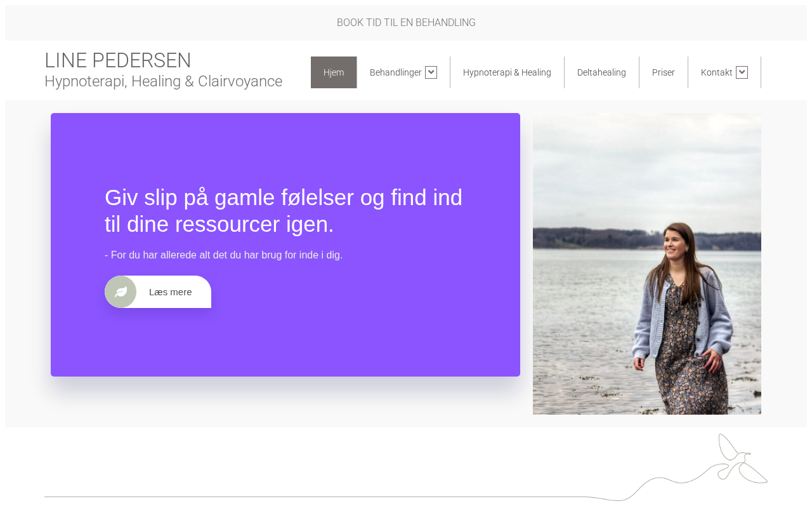Click the decorative horizontal line divider
The image size is (812, 508).
click(317, 497)
